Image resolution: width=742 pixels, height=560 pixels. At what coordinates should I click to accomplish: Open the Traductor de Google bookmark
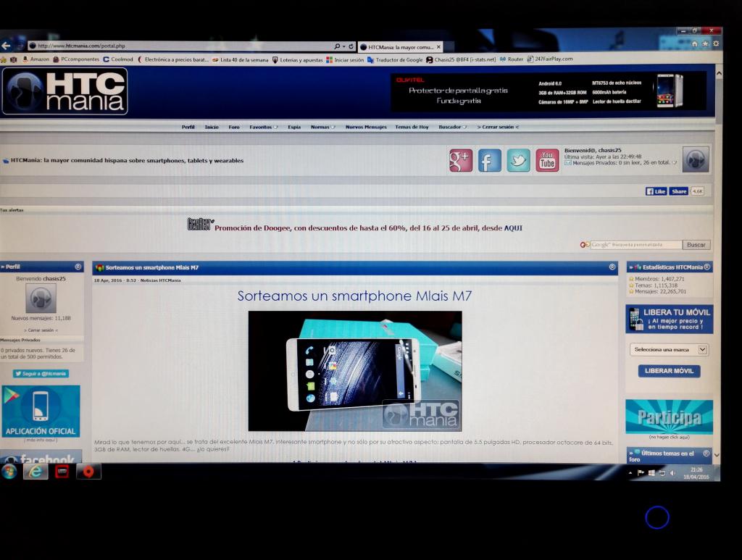[x=395, y=59]
